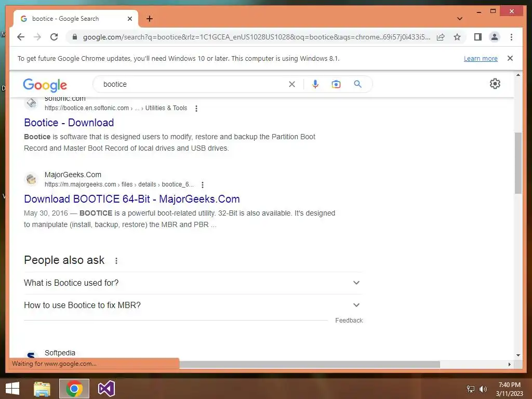Open network tray icon
Image resolution: width=532 pixels, height=399 pixels.
pos(470,389)
